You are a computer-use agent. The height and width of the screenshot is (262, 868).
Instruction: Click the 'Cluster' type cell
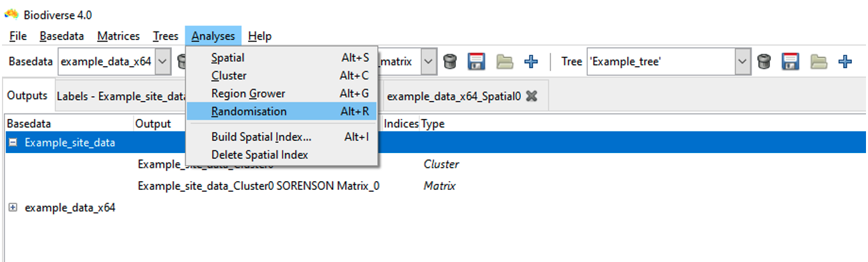click(441, 164)
